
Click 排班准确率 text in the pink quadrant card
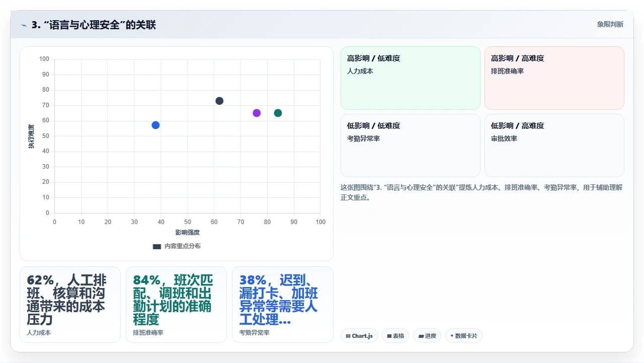click(x=507, y=71)
